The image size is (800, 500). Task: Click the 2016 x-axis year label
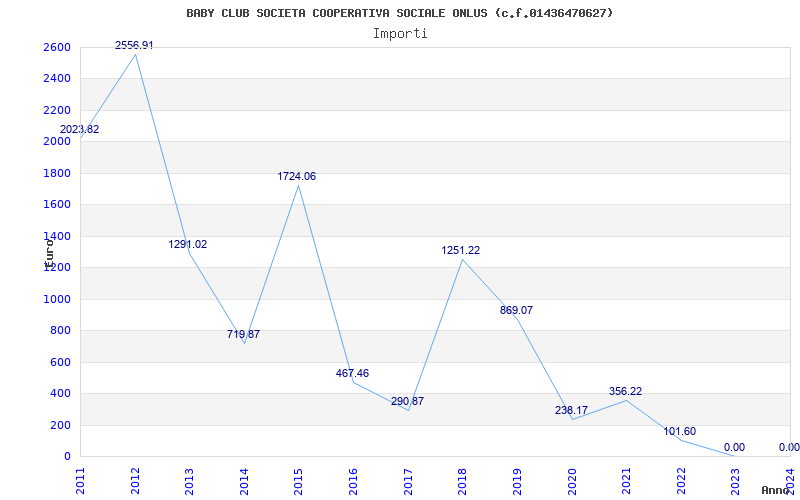tap(354, 481)
